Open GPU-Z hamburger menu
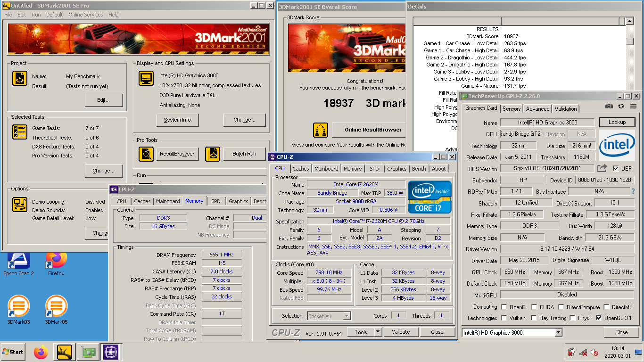This screenshot has height=362, width=644. pos(633,107)
